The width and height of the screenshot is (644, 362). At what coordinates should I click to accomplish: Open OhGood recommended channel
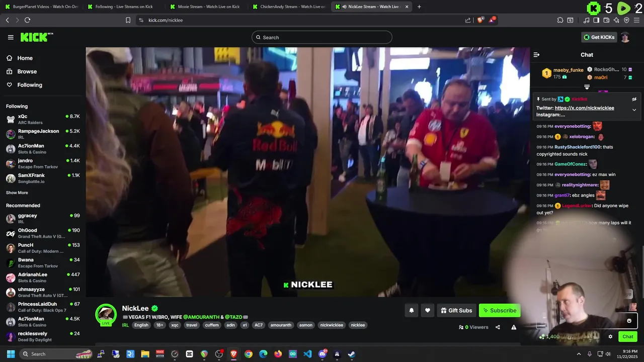[x=43, y=233]
